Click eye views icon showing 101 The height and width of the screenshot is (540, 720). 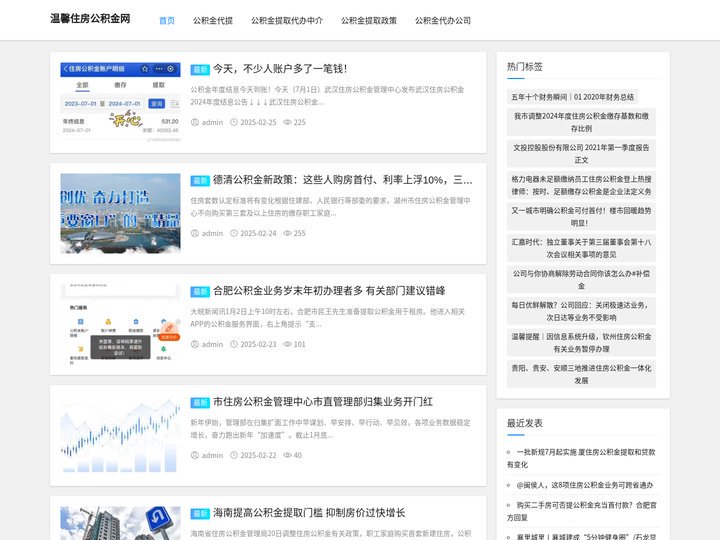click(x=287, y=344)
